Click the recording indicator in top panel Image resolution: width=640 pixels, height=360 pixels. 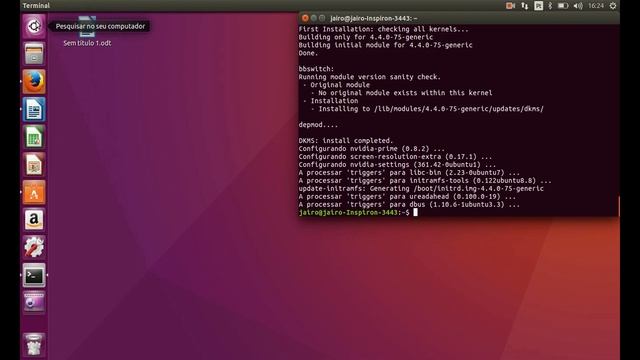(510, 6)
